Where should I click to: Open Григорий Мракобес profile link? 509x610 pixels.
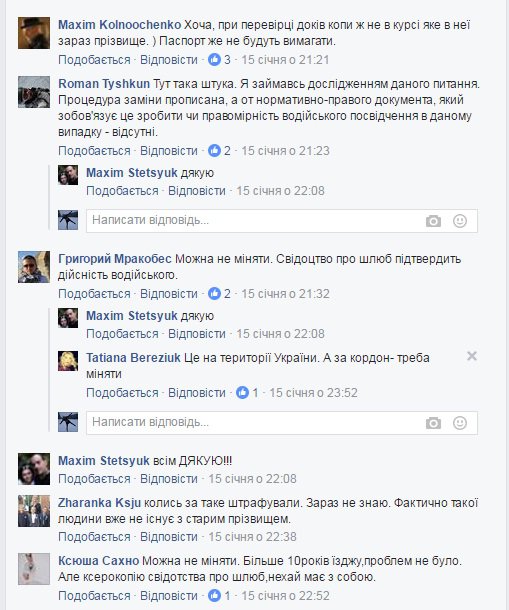115,259
